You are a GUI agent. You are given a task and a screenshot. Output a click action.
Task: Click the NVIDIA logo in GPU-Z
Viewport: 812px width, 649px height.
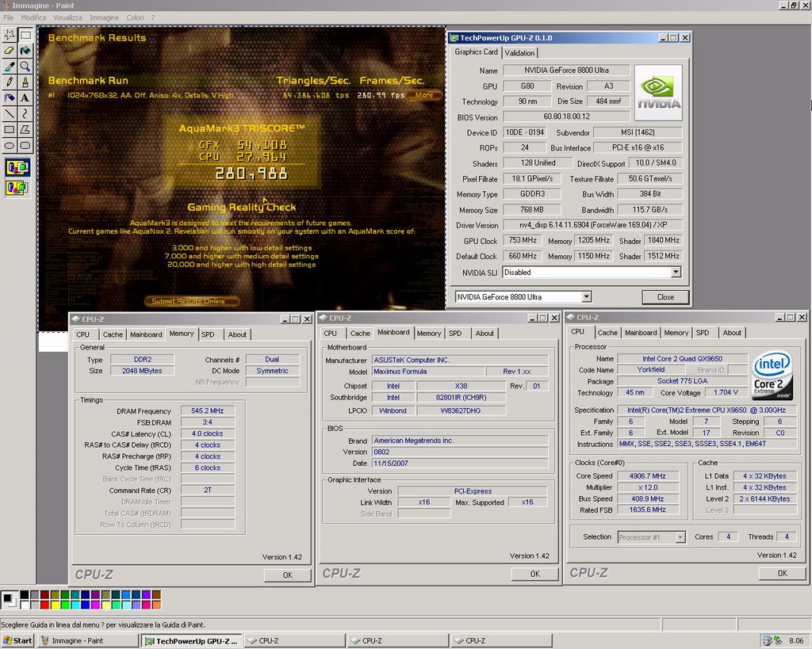click(x=658, y=93)
